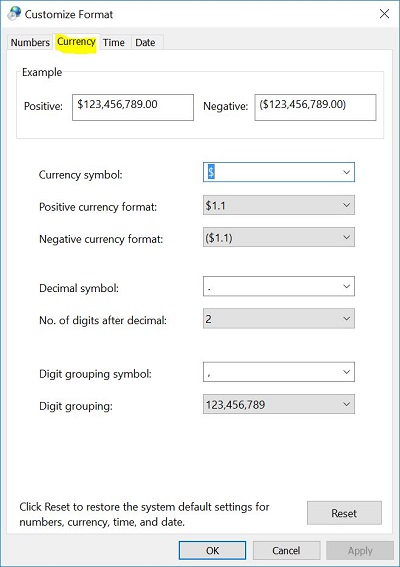This screenshot has width=400, height=567.
Task: Open the Time tab
Action: click(x=114, y=42)
